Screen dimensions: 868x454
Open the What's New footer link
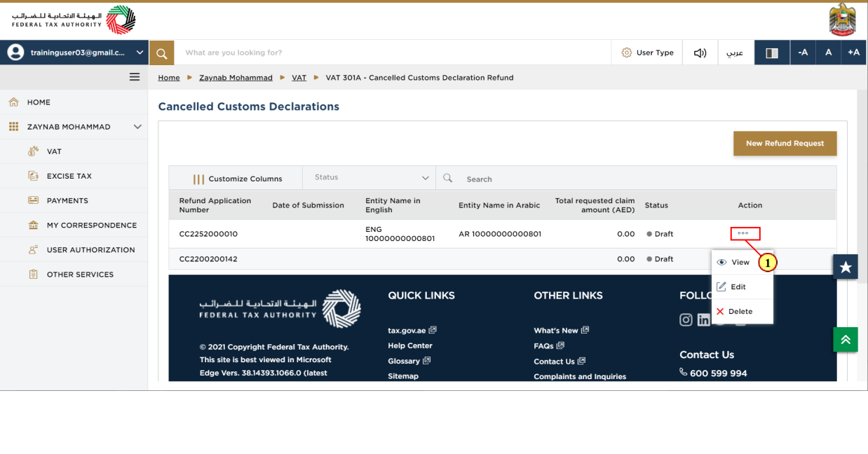[561, 330]
